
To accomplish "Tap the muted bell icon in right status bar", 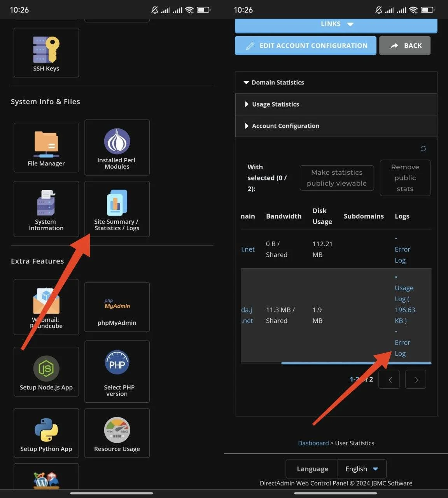I will point(379,10).
